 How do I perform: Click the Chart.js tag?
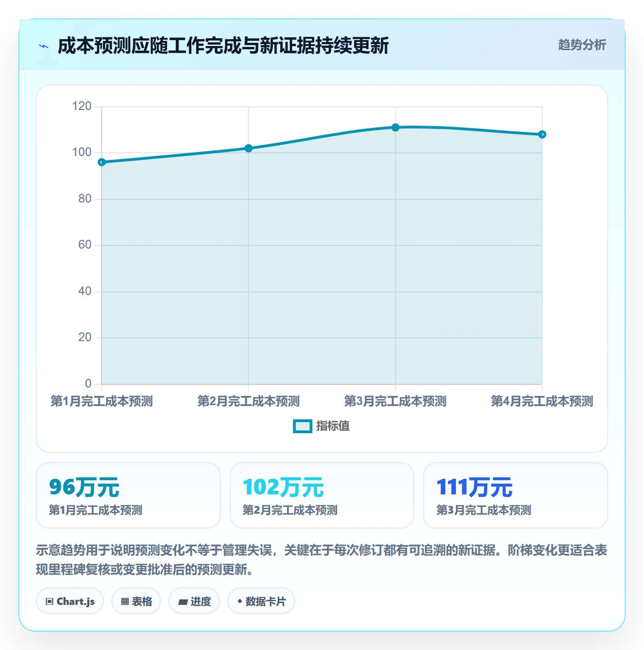tap(70, 601)
